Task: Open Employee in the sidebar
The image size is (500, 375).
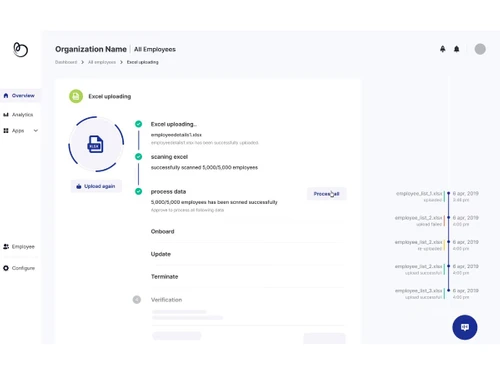Action: 20,247
